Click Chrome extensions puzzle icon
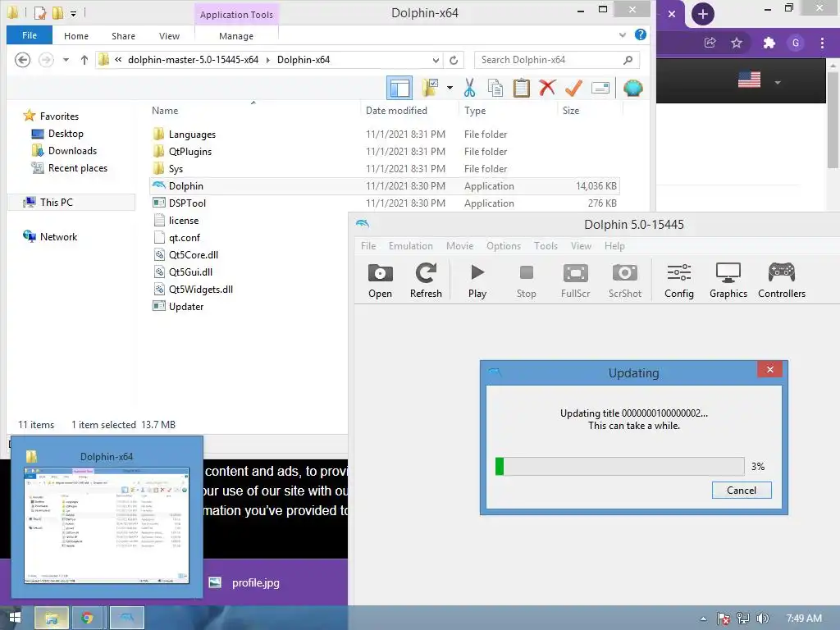Viewport: 840px width, 630px height. click(x=769, y=43)
